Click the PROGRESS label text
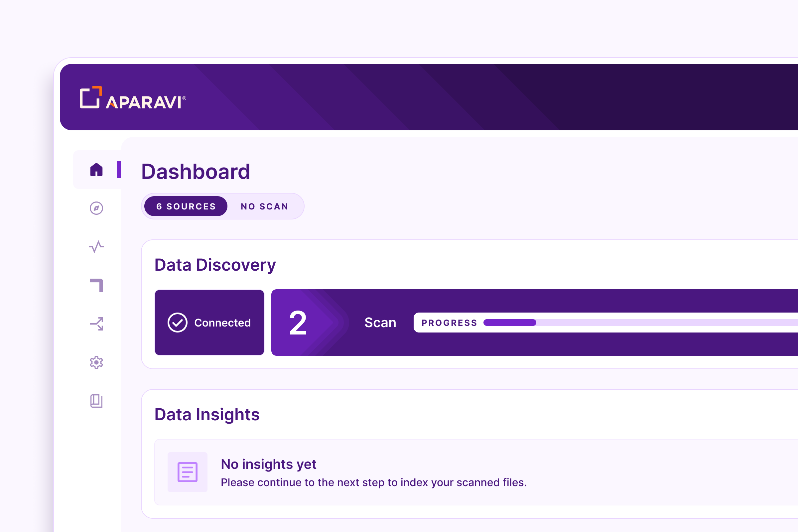 450,323
